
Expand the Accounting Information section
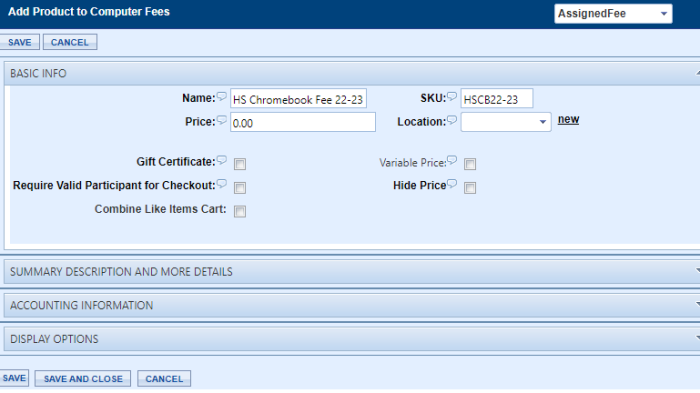click(x=352, y=305)
